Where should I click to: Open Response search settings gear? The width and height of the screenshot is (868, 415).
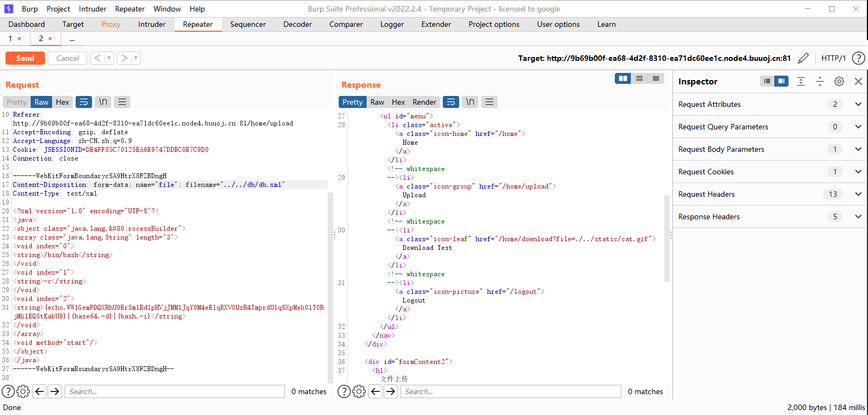pos(359,391)
